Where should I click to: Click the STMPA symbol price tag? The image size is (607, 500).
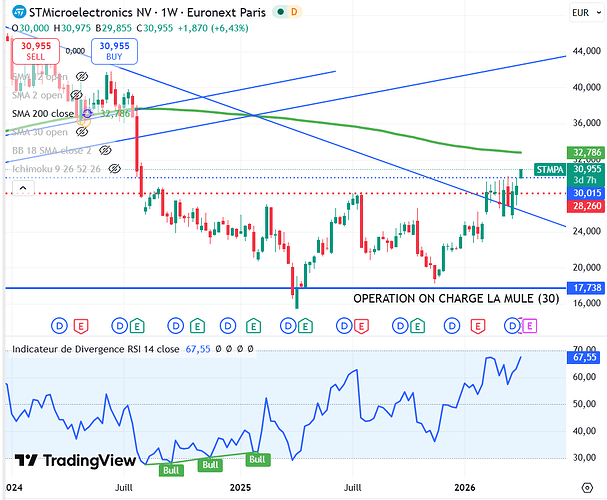coord(550,169)
